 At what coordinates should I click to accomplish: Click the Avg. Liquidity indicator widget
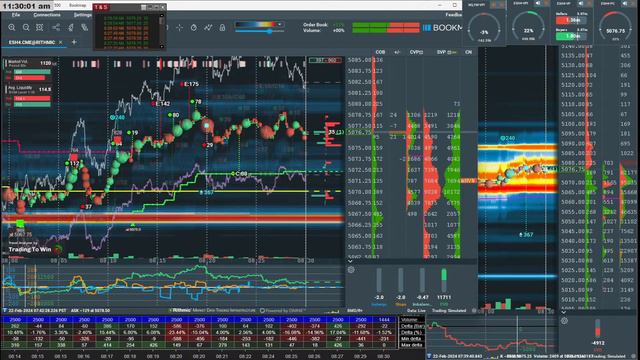click(x=28, y=96)
